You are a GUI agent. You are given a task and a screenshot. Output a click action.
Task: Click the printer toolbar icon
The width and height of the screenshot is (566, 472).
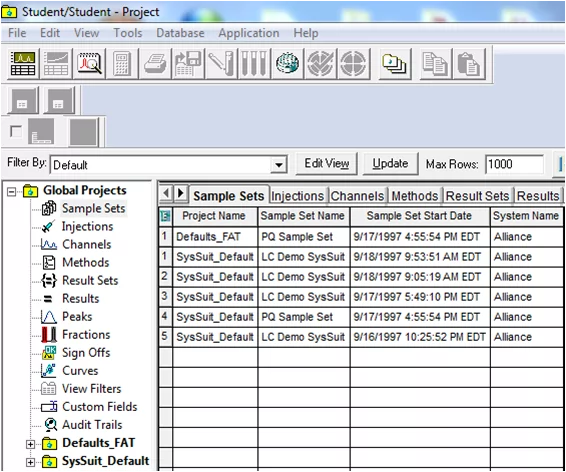coord(155,64)
